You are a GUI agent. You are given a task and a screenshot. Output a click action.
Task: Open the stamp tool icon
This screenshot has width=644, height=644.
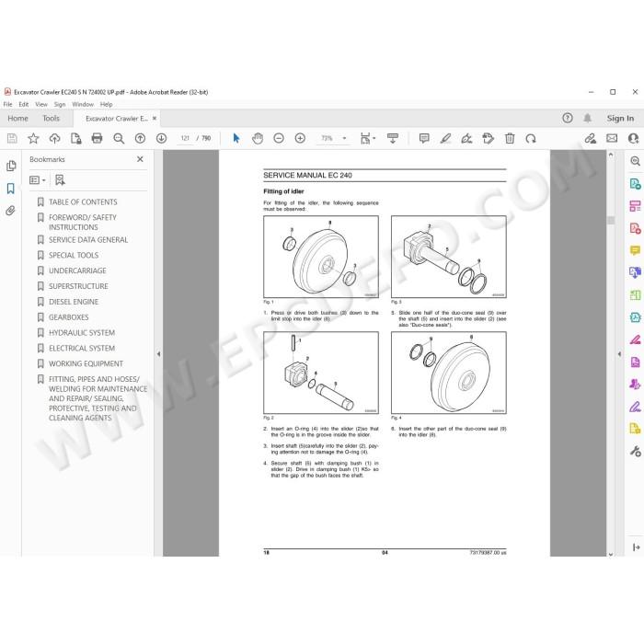click(x=488, y=138)
